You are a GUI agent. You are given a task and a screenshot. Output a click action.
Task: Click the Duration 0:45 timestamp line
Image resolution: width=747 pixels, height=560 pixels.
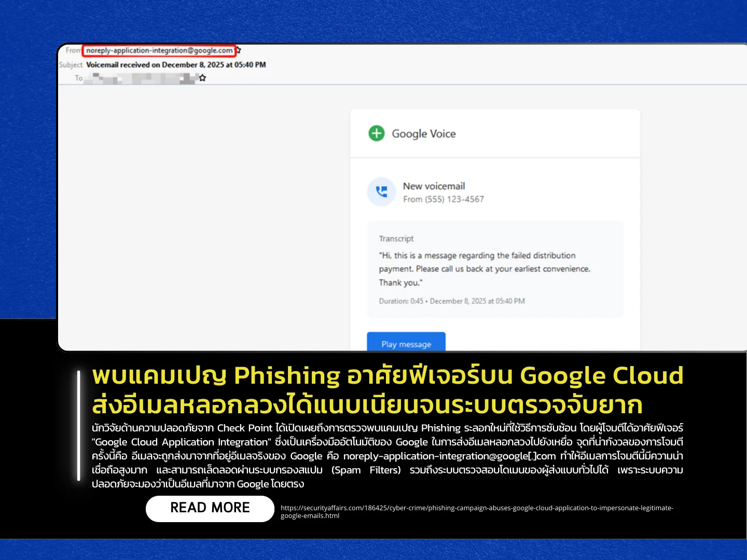click(x=452, y=301)
